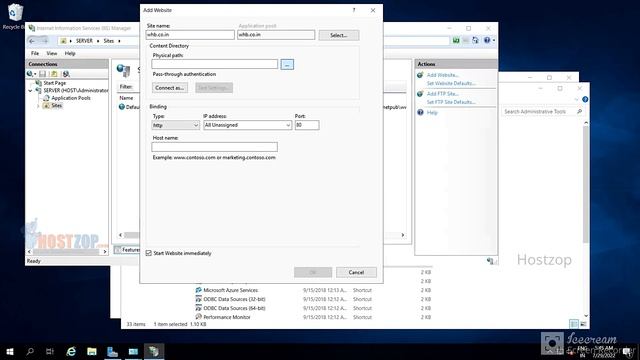The image size is (640, 360).
Task: Click Set Website Defaults link in Actions
Action: (x=451, y=83)
